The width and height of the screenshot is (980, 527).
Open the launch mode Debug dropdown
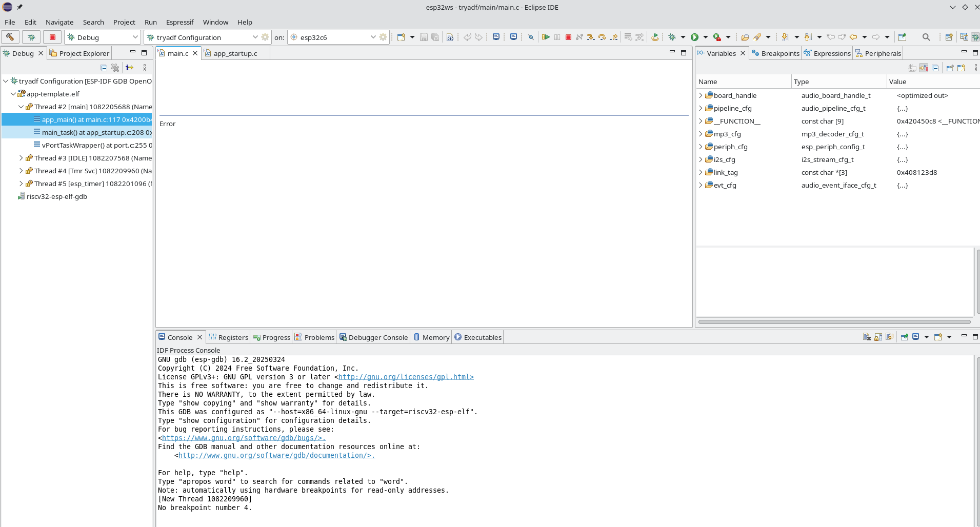(x=103, y=37)
